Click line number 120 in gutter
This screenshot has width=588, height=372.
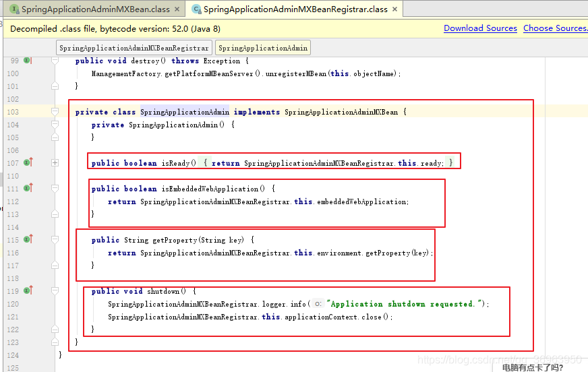coord(13,304)
